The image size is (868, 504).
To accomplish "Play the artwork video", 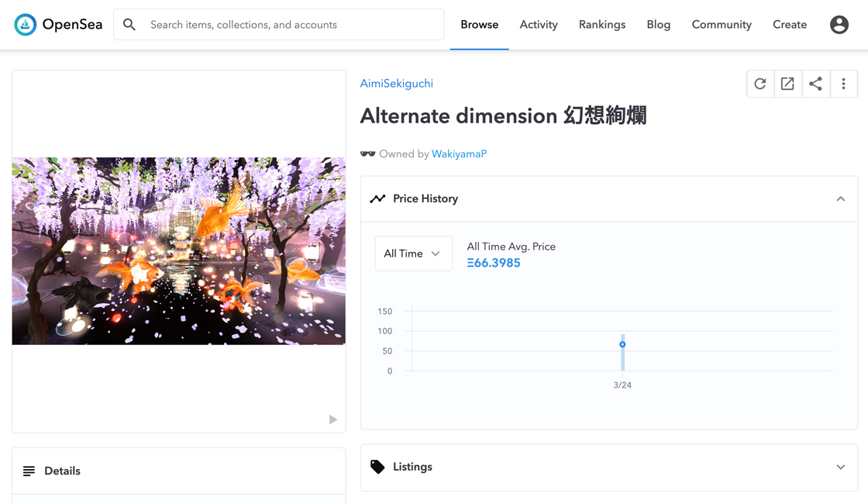I will pyautogui.click(x=332, y=419).
